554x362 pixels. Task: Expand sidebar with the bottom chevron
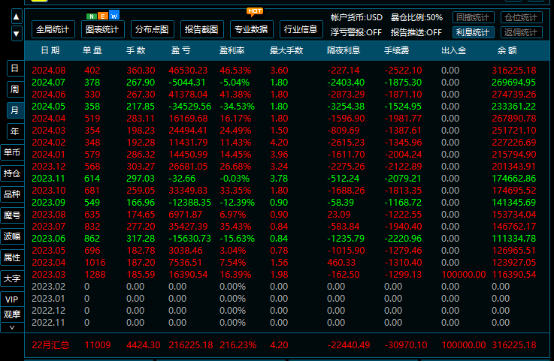(x=12, y=328)
